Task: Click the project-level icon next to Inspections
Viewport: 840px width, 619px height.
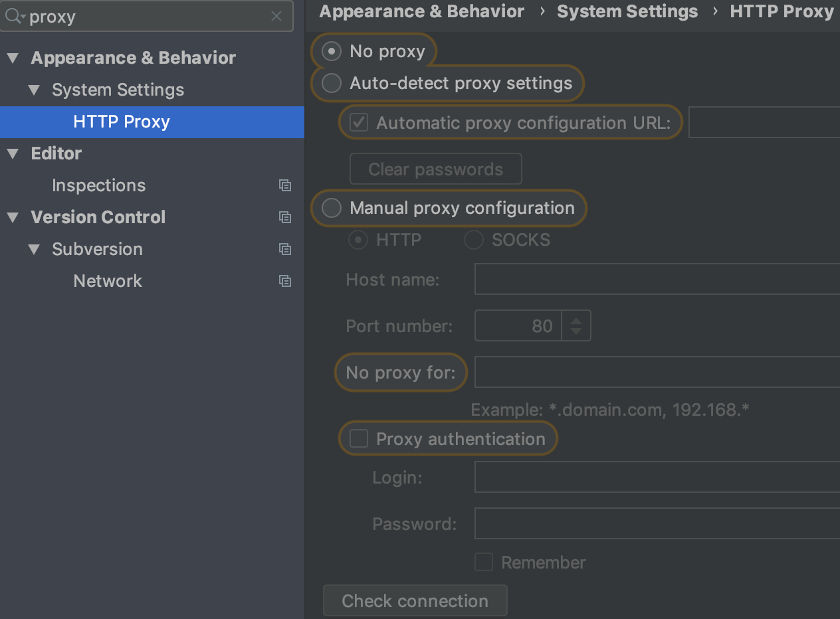Action: point(285,185)
